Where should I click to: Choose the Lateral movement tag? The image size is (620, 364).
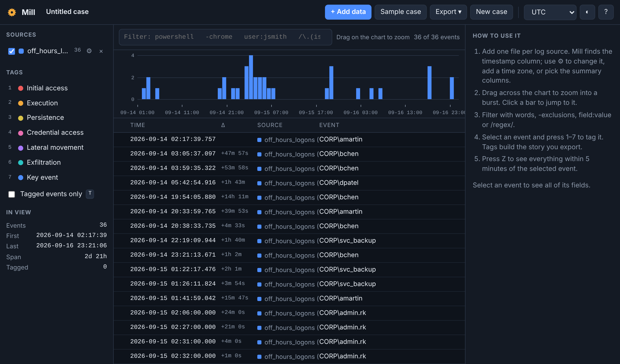click(55, 148)
